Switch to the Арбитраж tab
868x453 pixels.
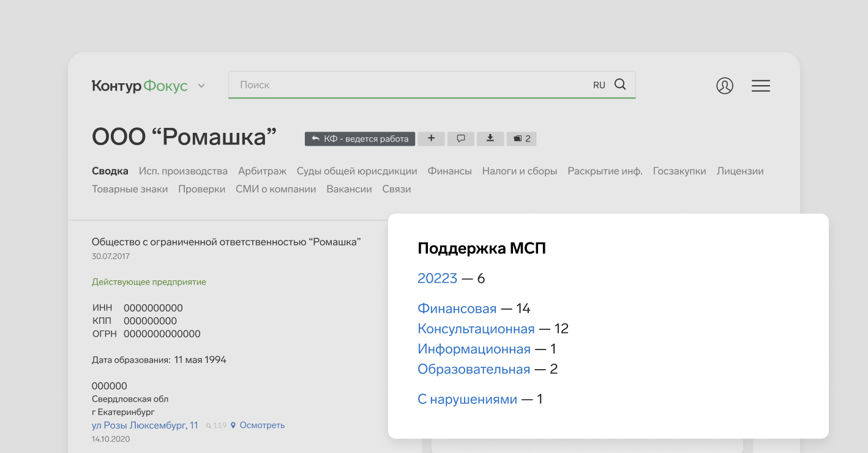pyautogui.click(x=262, y=171)
